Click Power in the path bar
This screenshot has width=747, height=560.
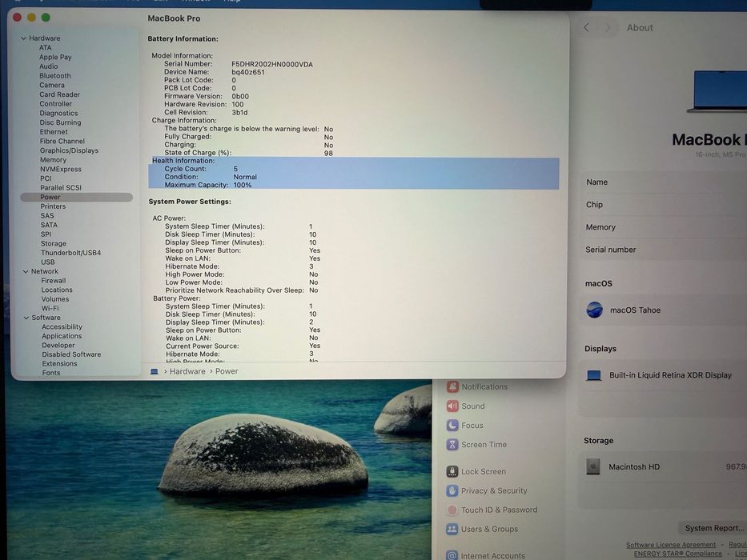pyautogui.click(x=227, y=371)
